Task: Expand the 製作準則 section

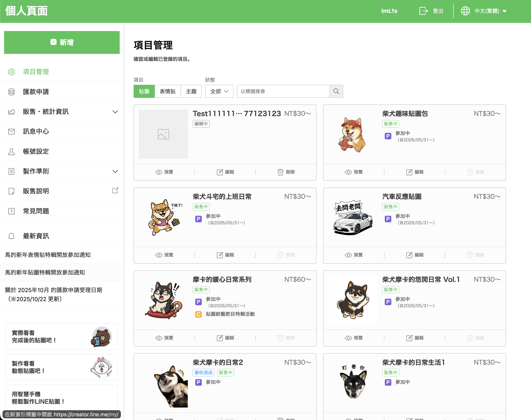Action: (115, 171)
